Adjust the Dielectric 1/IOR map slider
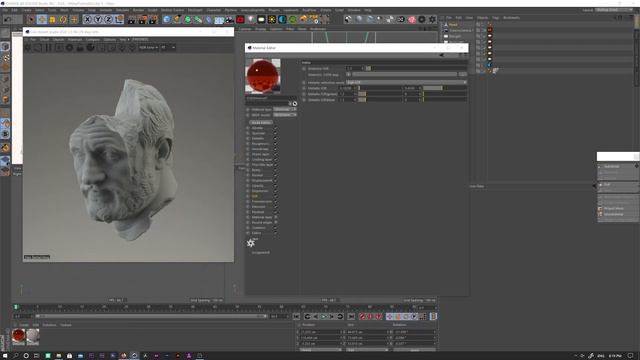Image resolution: width=640 pixels, height=360 pixels. [404, 75]
